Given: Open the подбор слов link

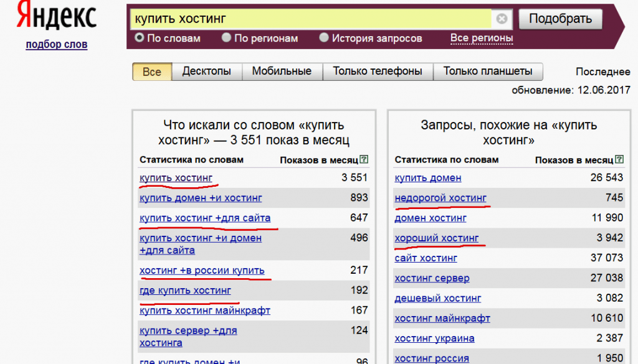Looking at the screenshot, I should (x=57, y=44).
